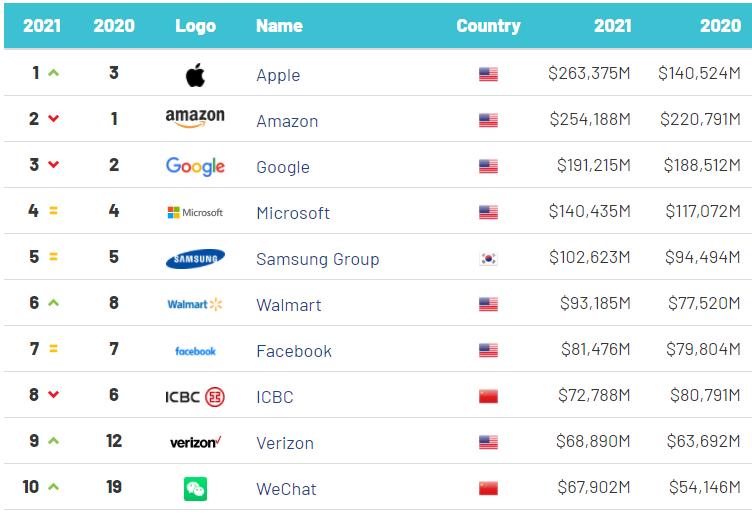Click the Apple logo icon
The image size is (752, 516).
195,75
